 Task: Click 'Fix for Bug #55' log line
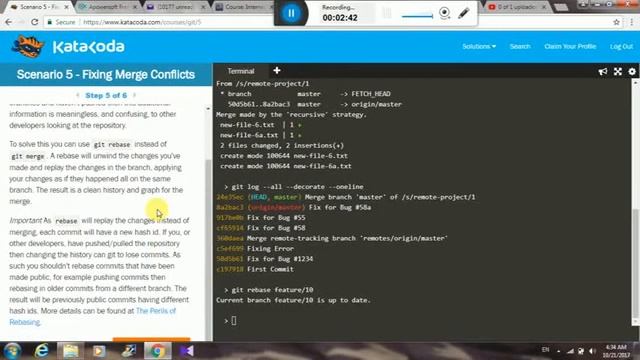click(276, 218)
